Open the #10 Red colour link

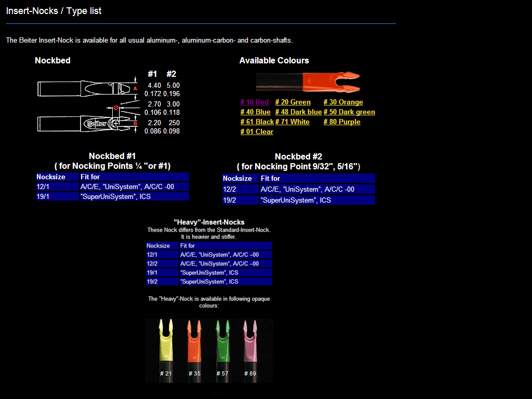coord(255,102)
